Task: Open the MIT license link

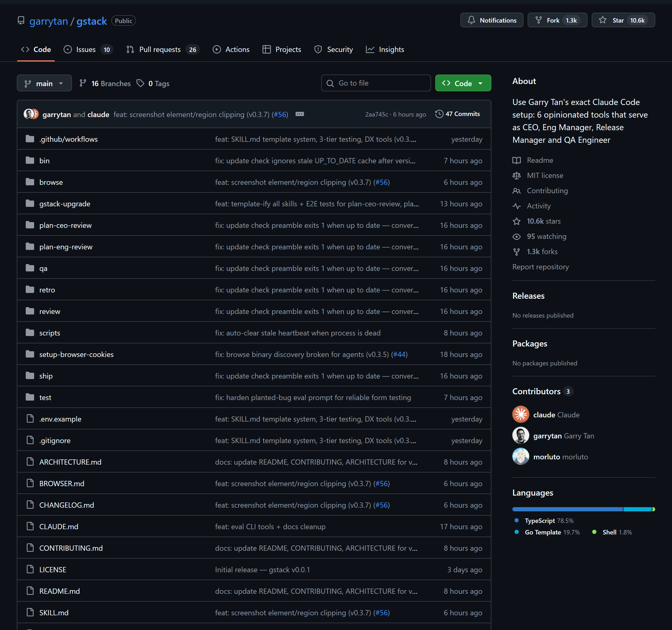Action: (x=545, y=175)
